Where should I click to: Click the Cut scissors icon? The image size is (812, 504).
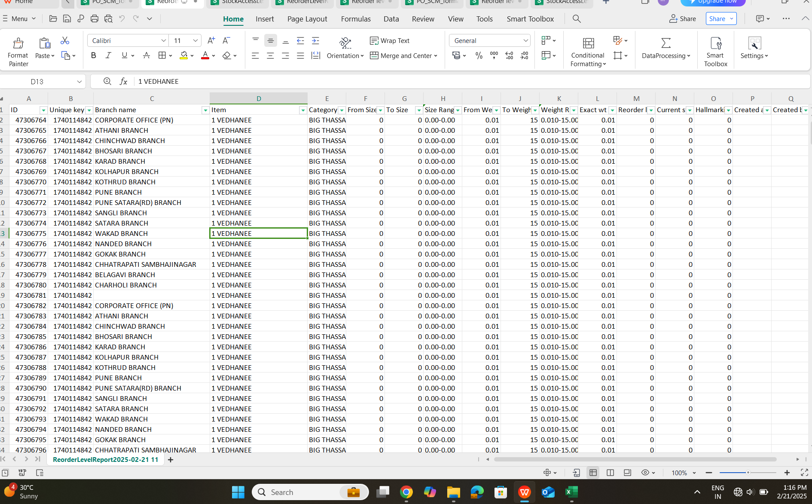pyautogui.click(x=65, y=40)
